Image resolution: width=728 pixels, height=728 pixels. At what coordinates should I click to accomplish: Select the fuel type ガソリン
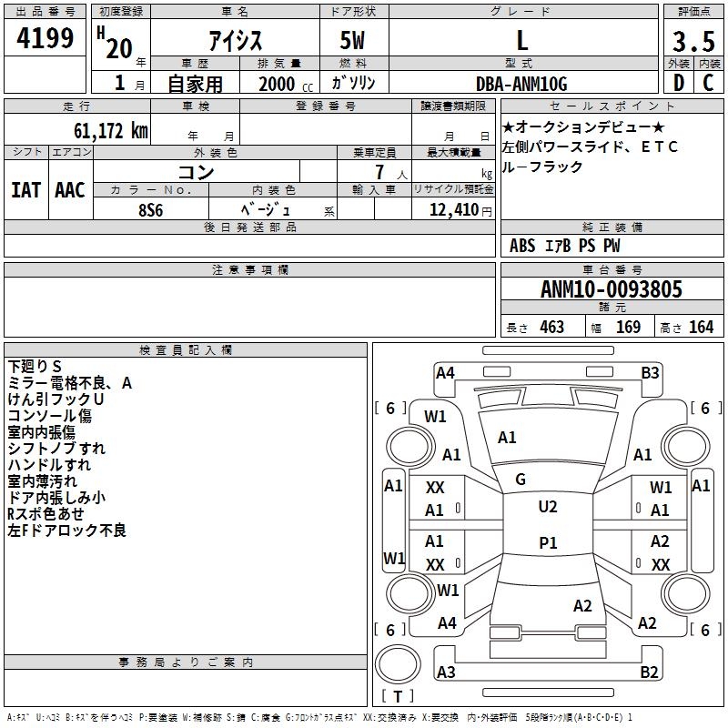[x=353, y=83]
